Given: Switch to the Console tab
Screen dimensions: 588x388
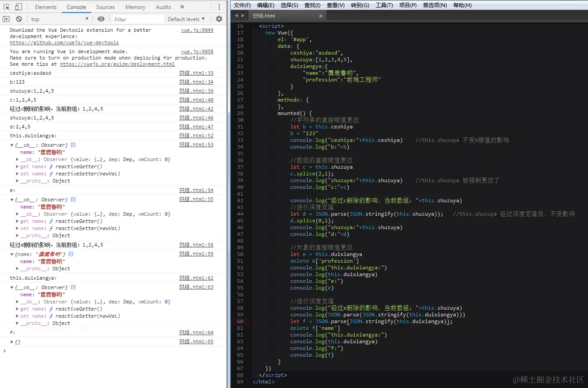Looking at the screenshot, I should coord(76,7).
